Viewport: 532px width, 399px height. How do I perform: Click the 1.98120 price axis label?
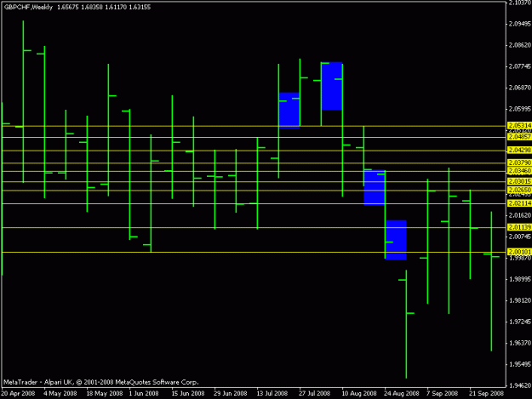[x=520, y=300]
